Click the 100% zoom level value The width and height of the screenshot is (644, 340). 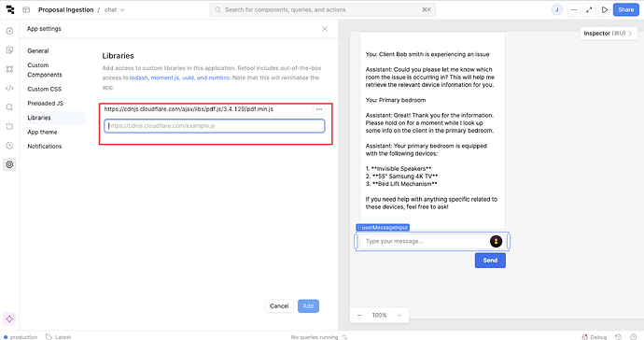[x=379, y=316]
